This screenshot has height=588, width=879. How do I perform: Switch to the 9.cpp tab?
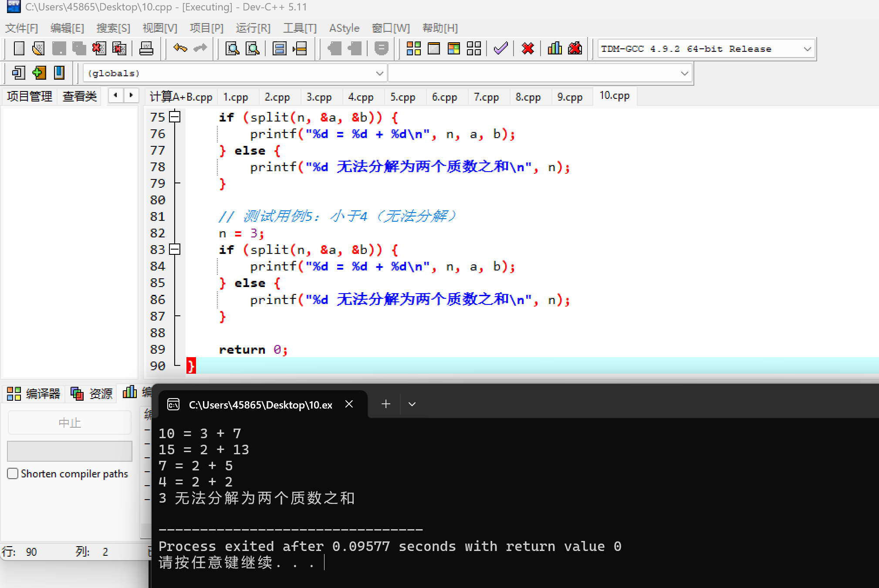(x=570, y=97)
